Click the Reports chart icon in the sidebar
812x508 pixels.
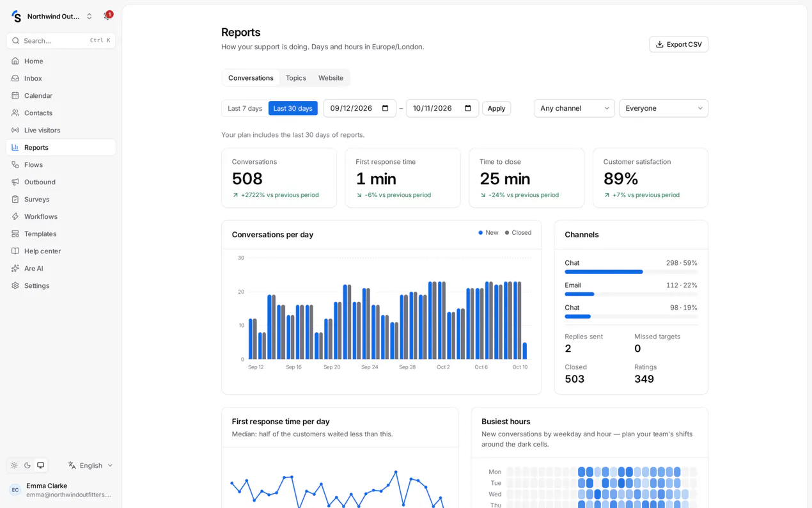(x=15, y=147)
